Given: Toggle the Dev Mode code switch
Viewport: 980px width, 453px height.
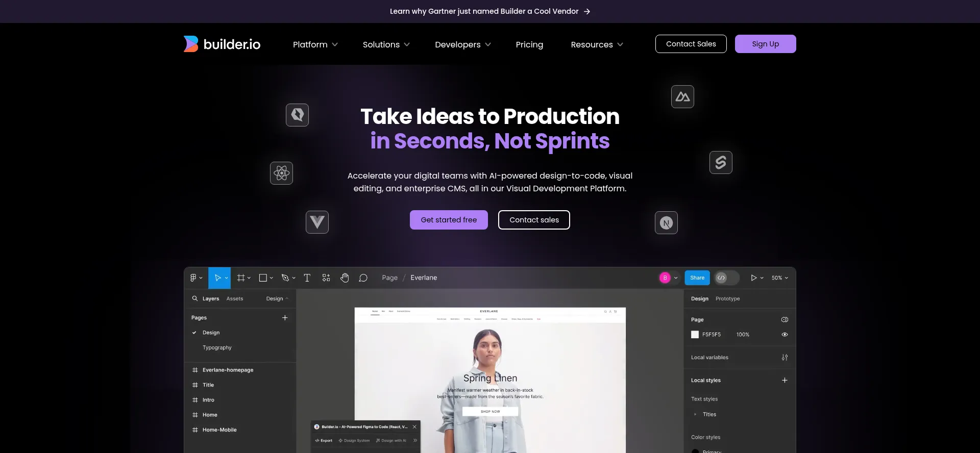Looking at the screenshot, I should (726, 278).
